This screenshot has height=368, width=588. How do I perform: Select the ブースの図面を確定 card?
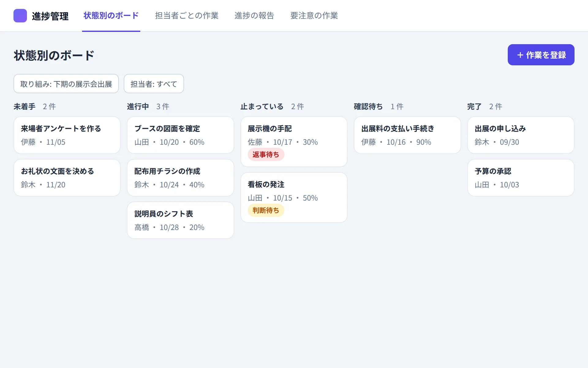(180, 135)
